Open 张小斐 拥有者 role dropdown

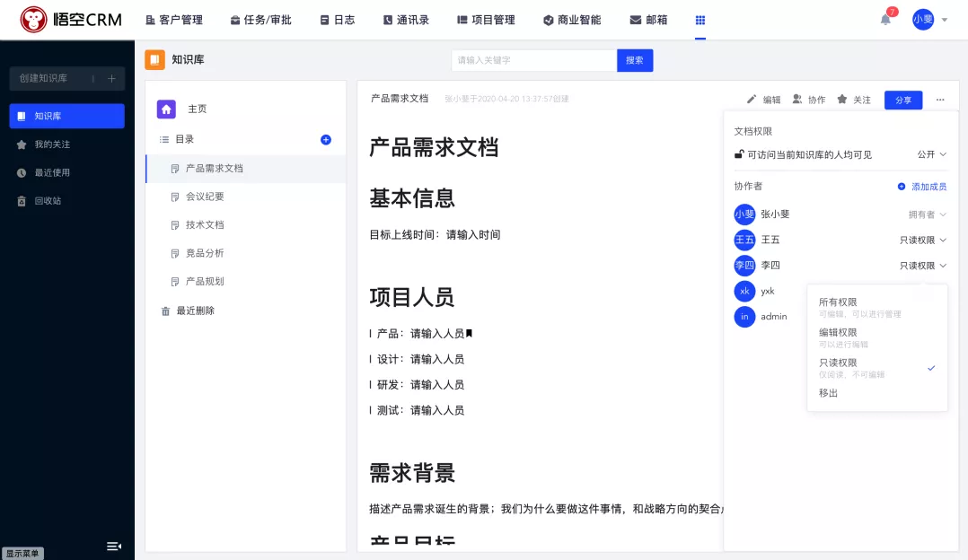click(928, 214)
